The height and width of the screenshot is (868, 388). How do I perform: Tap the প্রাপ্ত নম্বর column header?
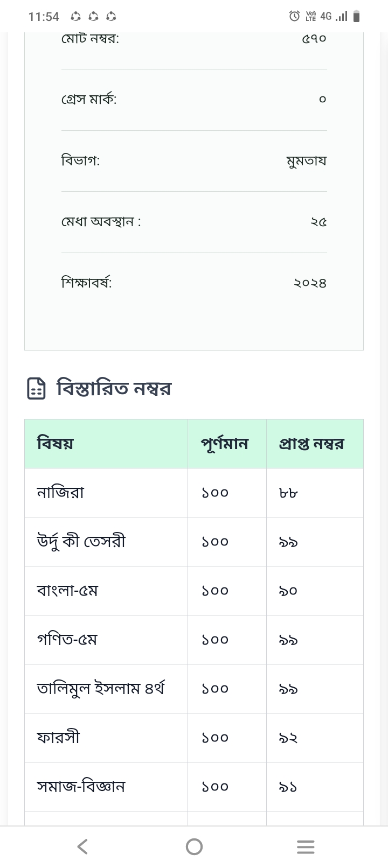(311, 444)
